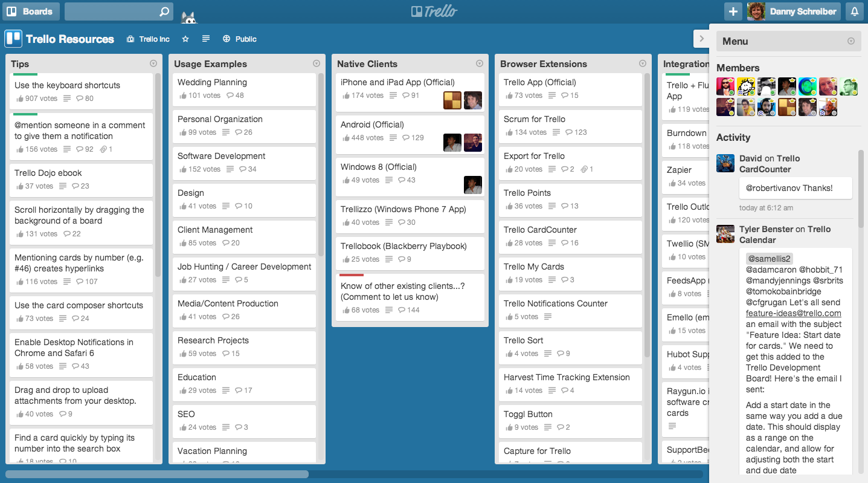Open Trello Inc organization link
The image size is (868, 483).
[148, 39]
